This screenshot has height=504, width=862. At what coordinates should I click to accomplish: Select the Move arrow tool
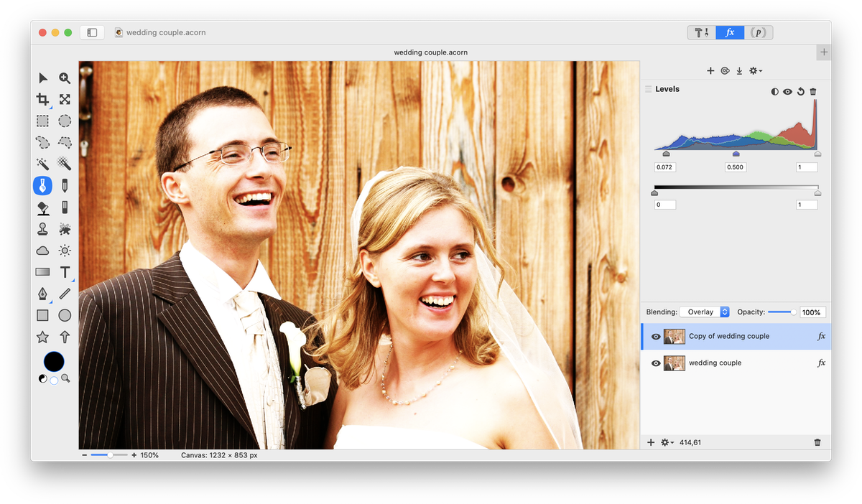[43, 78]
